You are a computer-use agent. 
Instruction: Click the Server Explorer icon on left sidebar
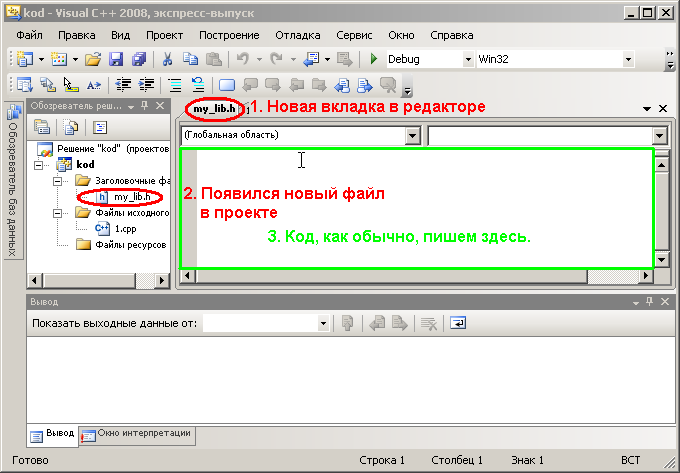coord(14,112)
